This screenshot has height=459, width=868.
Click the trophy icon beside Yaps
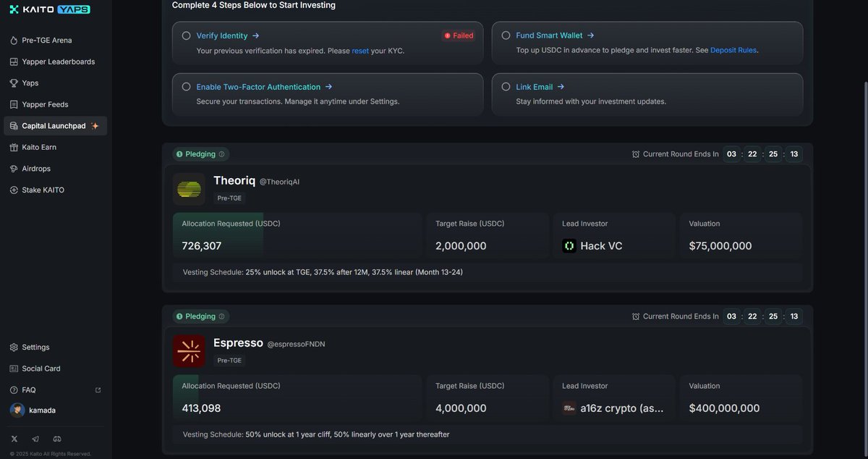click(x=14, y=83)
